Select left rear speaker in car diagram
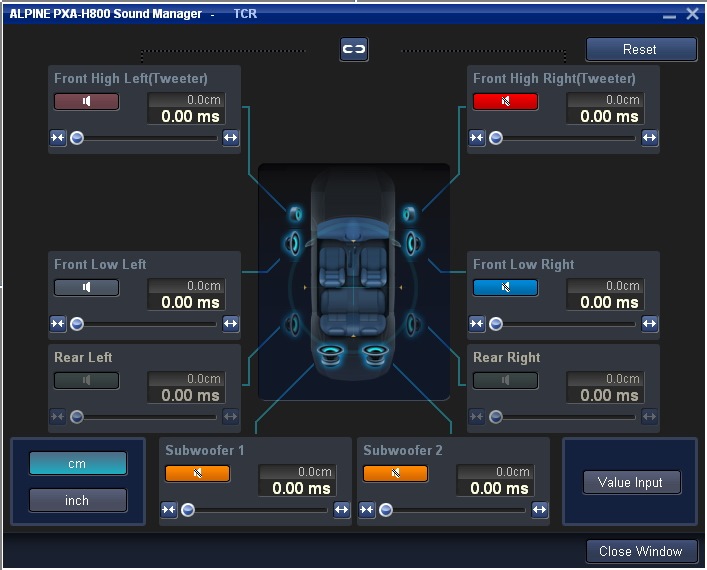Image resolution: width=707 pixels, height=570 pixels. [293, 324]
